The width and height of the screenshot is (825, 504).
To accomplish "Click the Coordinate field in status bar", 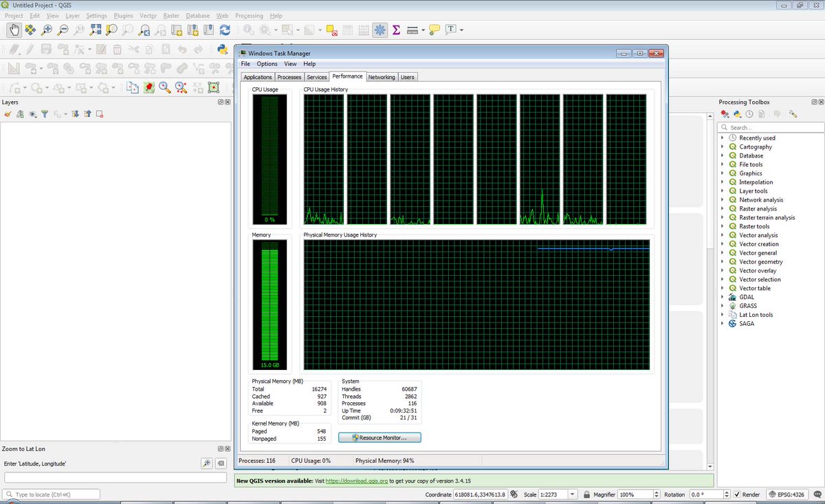I will [x=480, y=494].
